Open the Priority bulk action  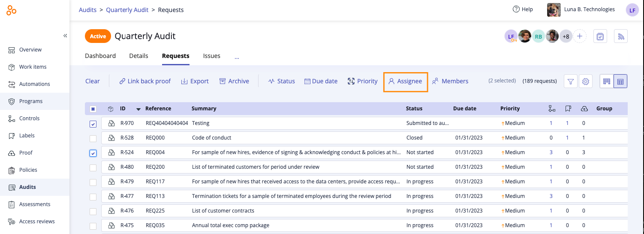tap(362, 81)
